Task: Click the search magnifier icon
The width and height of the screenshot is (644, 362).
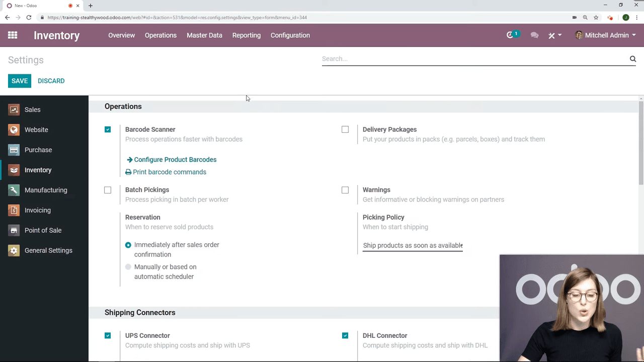Action: 633,59
